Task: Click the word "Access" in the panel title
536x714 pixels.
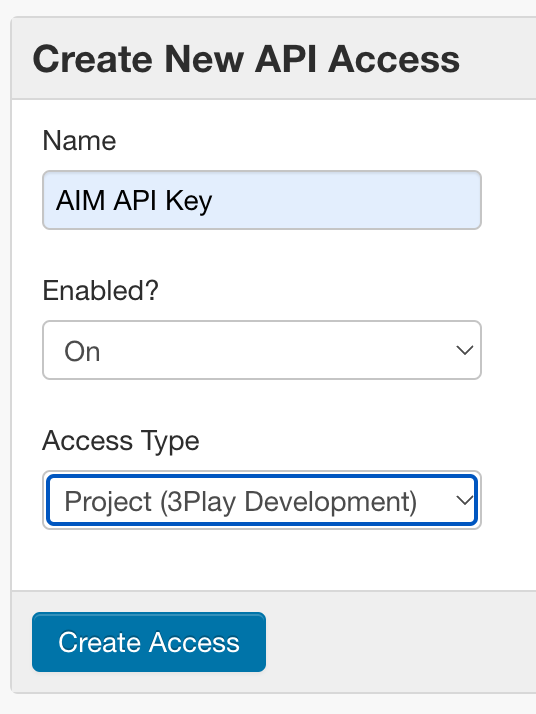Action: [x=394, y=59]
